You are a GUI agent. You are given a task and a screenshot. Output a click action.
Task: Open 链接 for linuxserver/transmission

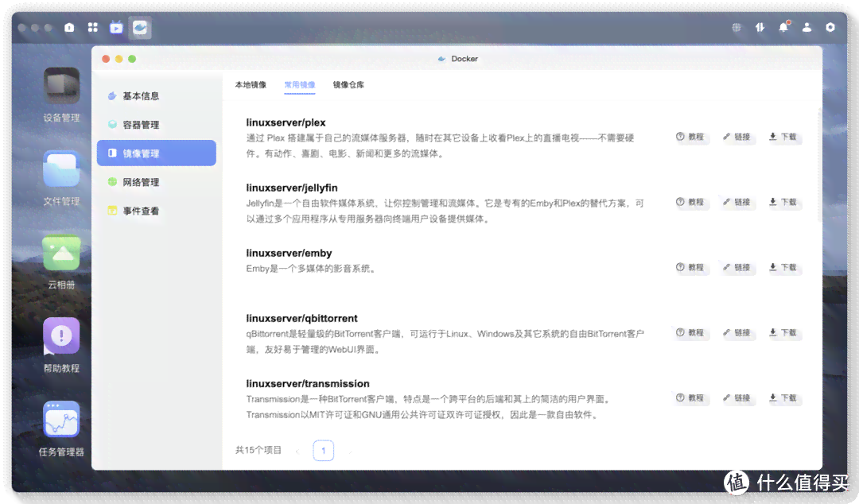click(737, 397)
